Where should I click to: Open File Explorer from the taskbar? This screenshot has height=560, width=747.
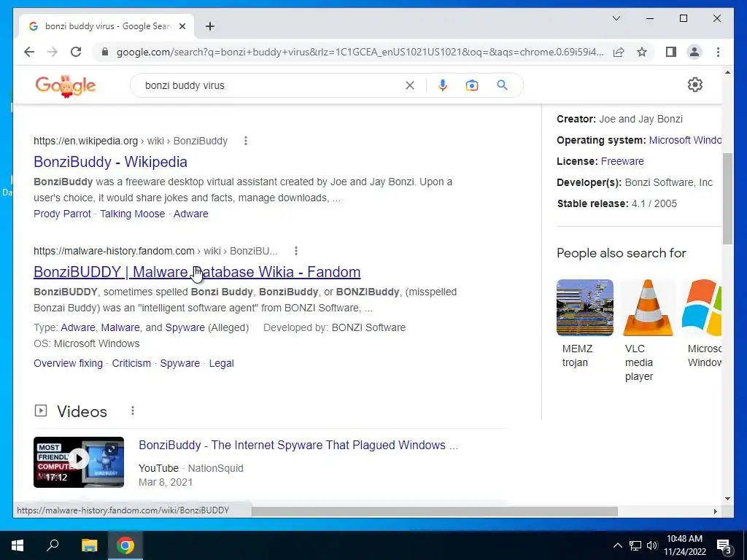[89, 545]
